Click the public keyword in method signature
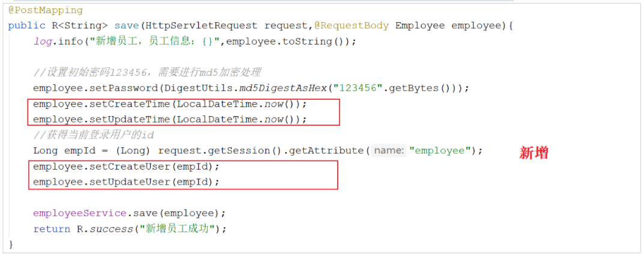 pyautogui.click(x=26, y=25)
